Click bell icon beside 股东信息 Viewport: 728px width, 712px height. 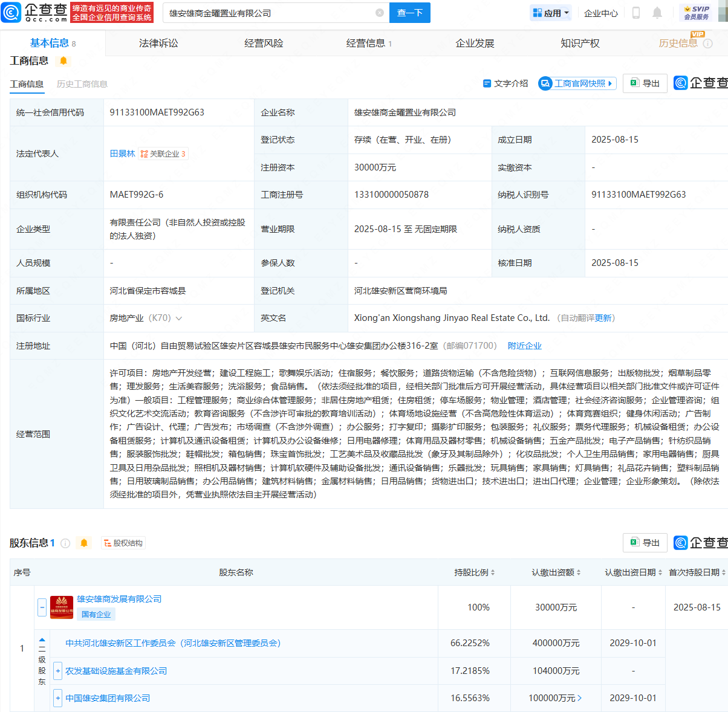tap(84, 543)
